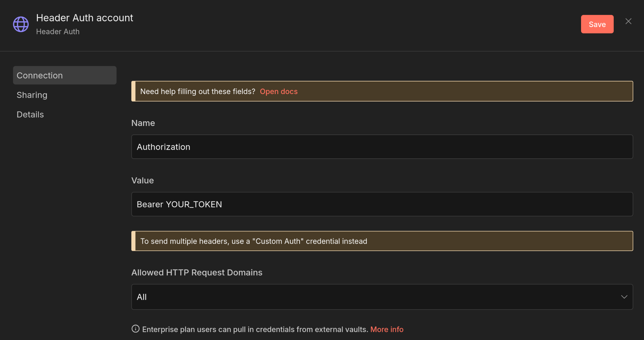Click the "Need help filling out" banner text
The width and height of the screenshot is (644, 340).
click(x=198, y=91)
